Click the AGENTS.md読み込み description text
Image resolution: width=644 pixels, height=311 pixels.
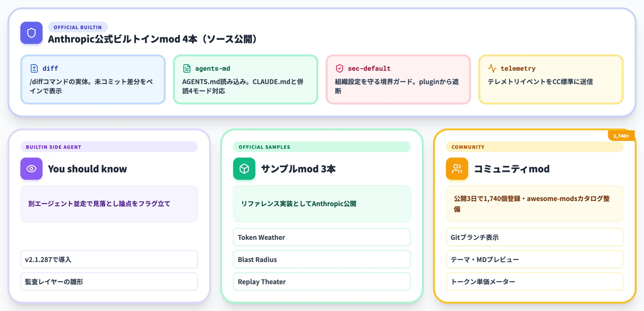point(243,86)
